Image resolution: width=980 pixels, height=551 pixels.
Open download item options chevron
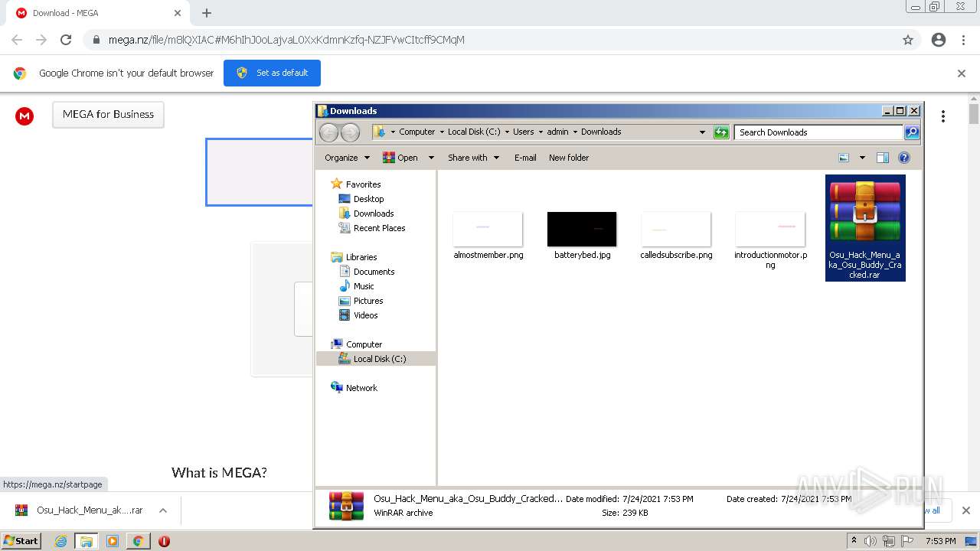(x=163, y=510)
